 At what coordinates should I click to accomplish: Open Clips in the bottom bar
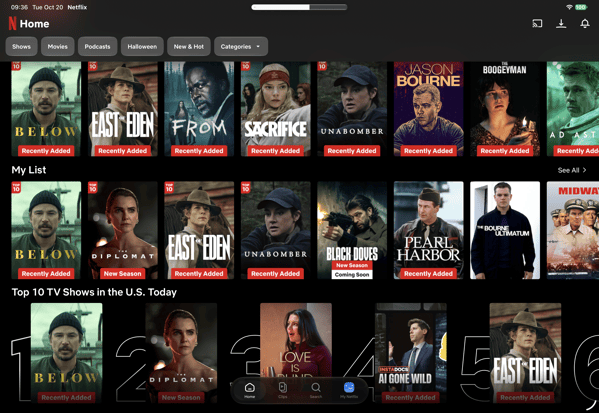(283, 390)
